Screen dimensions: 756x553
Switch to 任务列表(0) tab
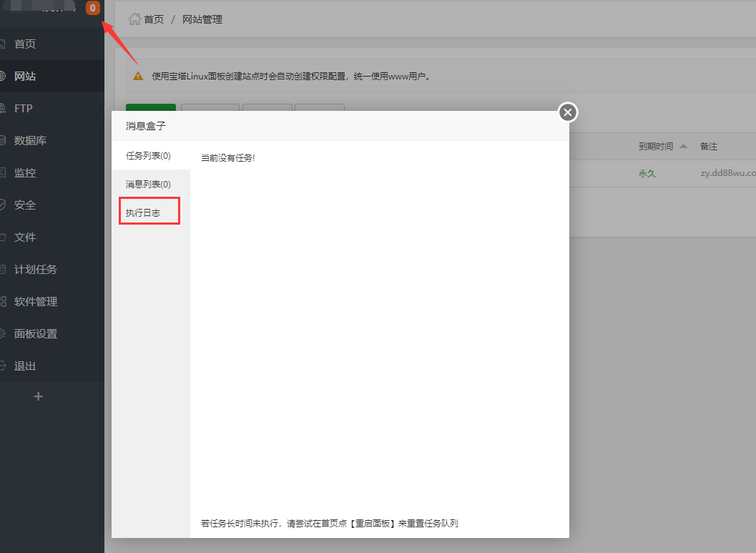(x=151, y=156)
